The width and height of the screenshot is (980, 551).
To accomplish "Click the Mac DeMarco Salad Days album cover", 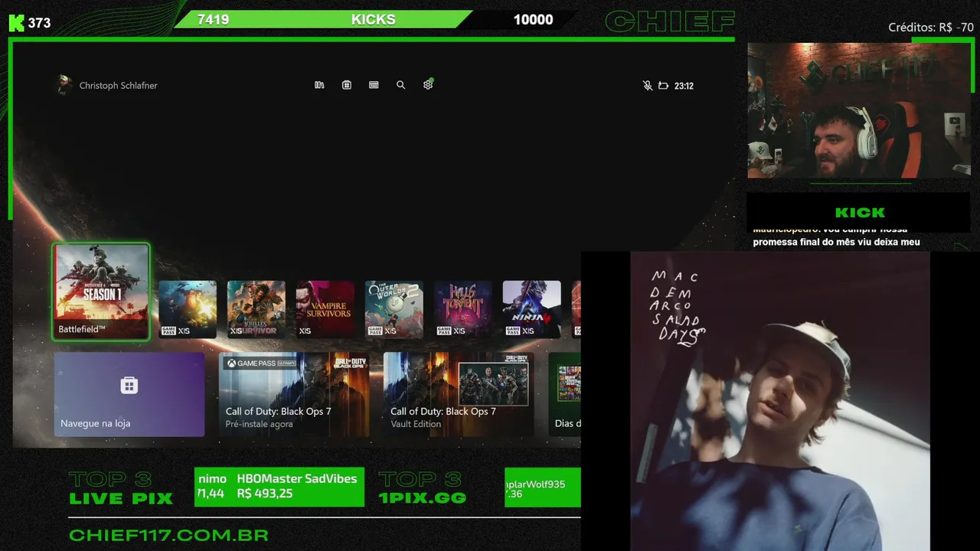I will (779, 401).
